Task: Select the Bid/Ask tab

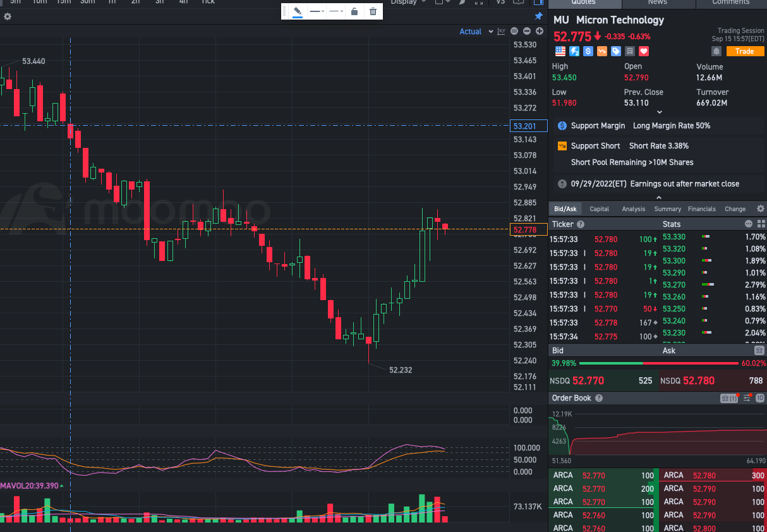Action: pos(565,209)
